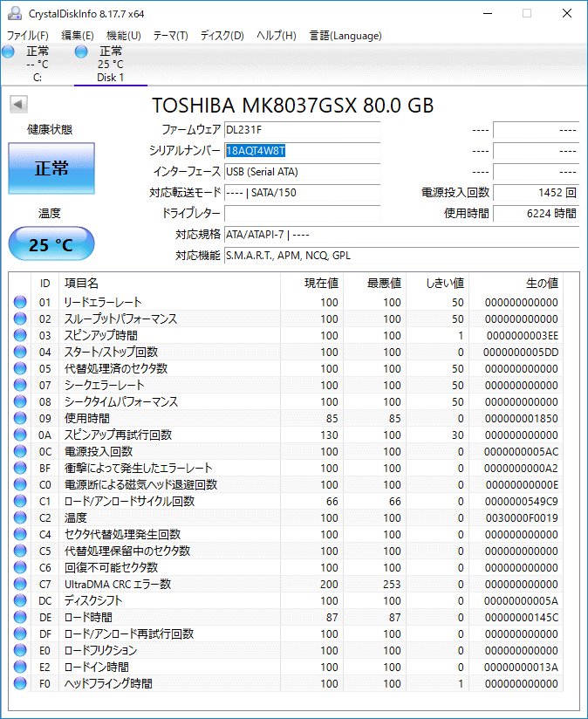Click the status icon of ディスクシフト row
Image resolution: width=588 pixels, height=719 pixels.
[x=20, y=600]
